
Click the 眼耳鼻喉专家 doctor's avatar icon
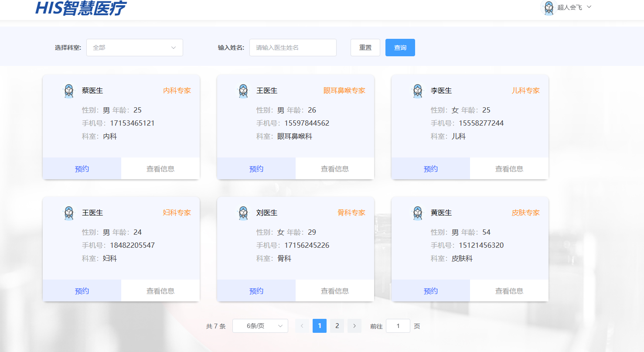pyautogui.click(x=243, y=91)
